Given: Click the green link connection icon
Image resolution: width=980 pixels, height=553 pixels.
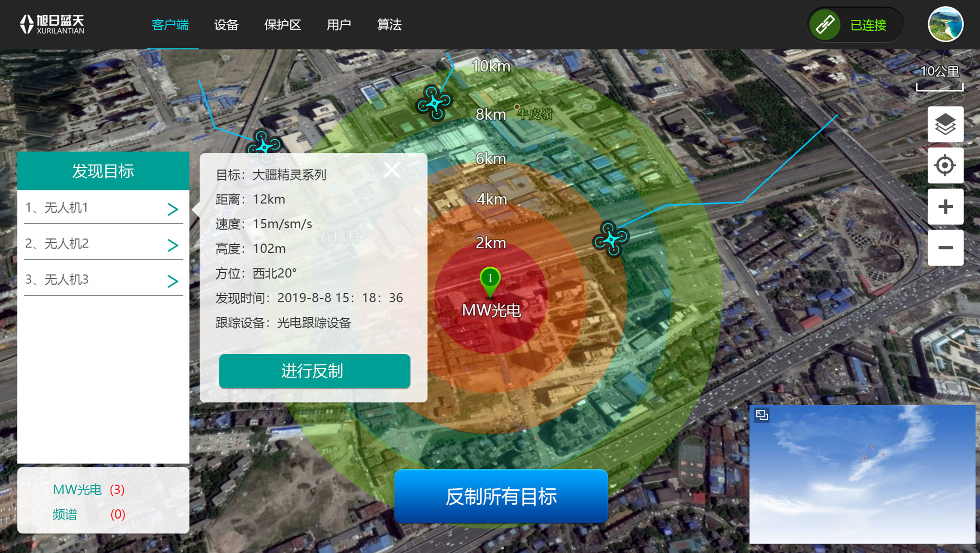Looking at the screenshot, I should pos(825,25).
